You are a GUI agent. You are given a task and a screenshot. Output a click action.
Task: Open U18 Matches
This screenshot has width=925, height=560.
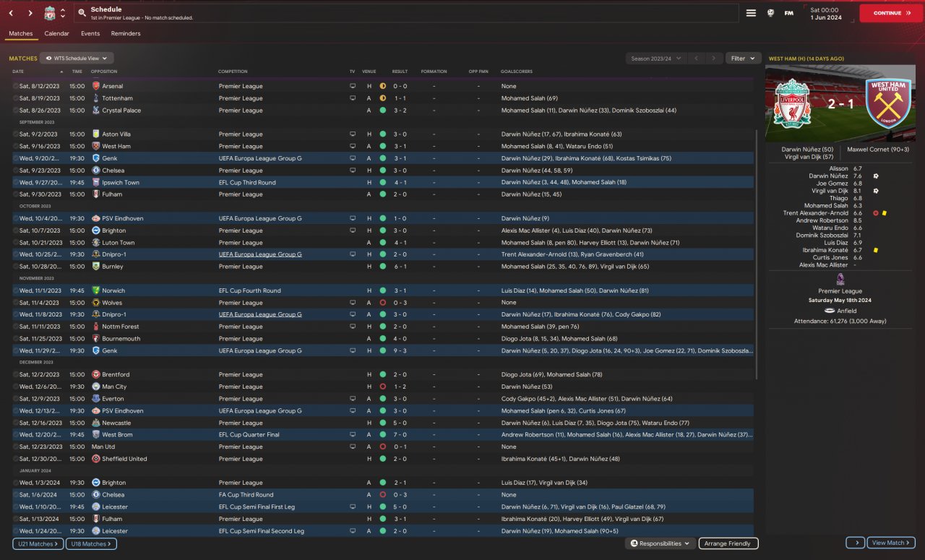coord(91,543)
